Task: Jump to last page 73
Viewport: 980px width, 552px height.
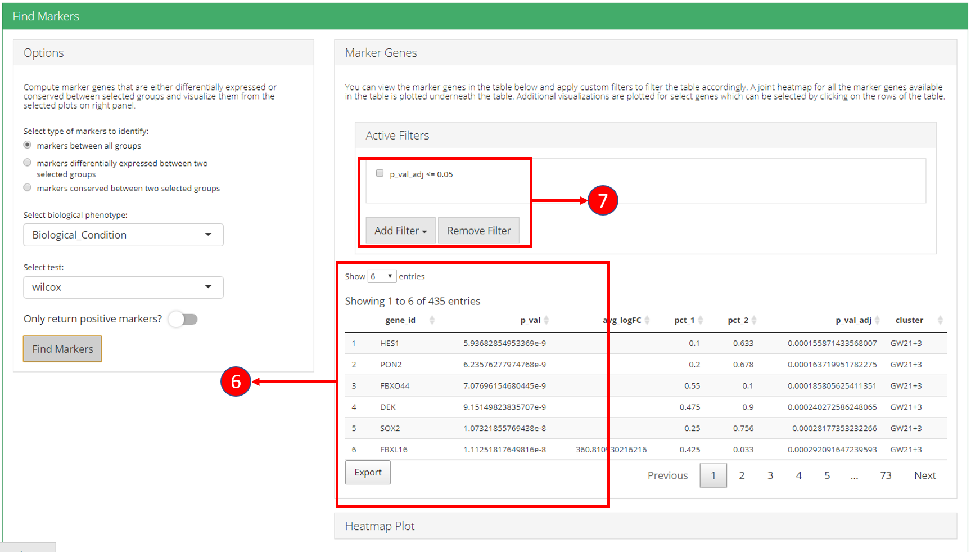Action: [x=886, y=475]
